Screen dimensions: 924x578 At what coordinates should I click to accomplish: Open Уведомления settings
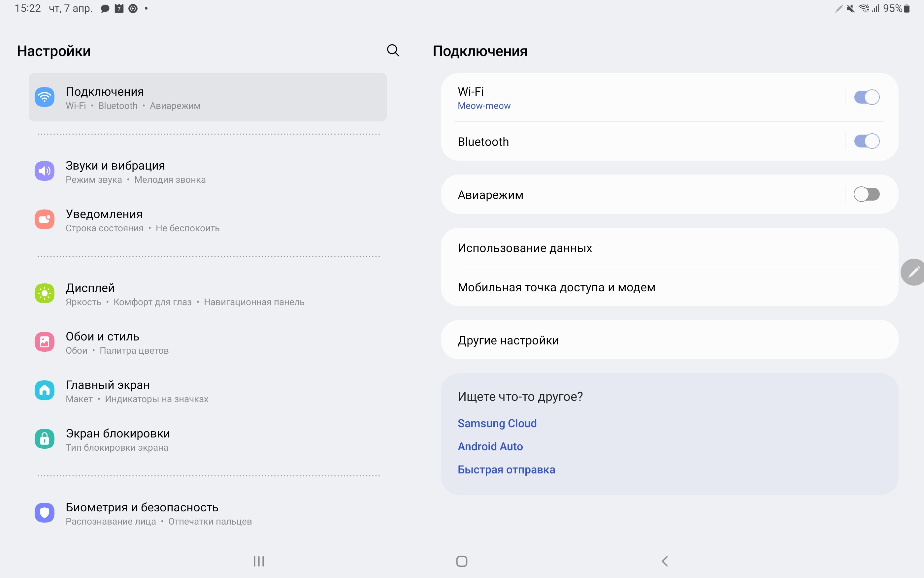208,220
